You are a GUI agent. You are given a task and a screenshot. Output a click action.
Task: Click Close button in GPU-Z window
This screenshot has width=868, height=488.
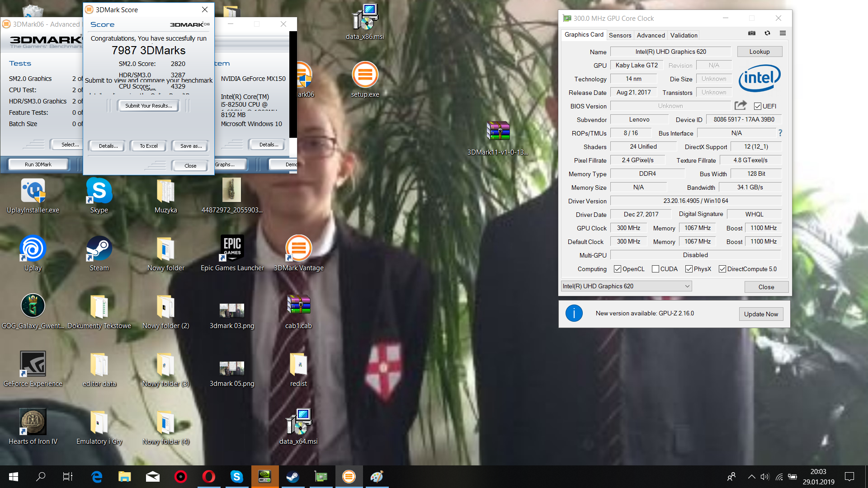point(766,287)
